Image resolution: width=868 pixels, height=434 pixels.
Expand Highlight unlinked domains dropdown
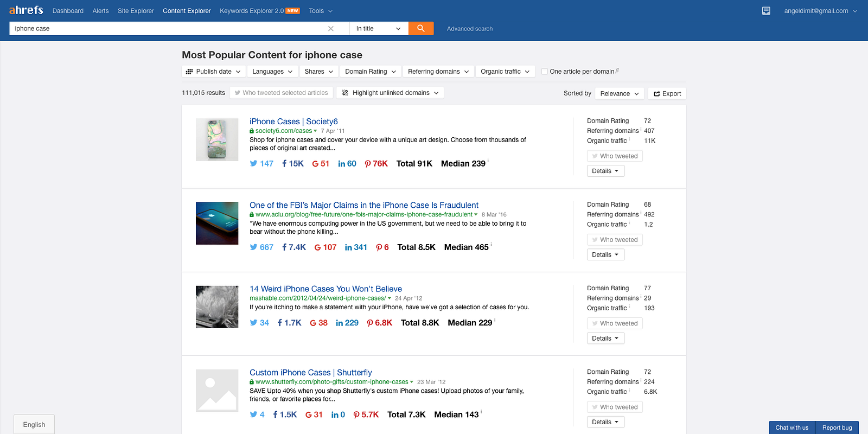pos(390,93)
